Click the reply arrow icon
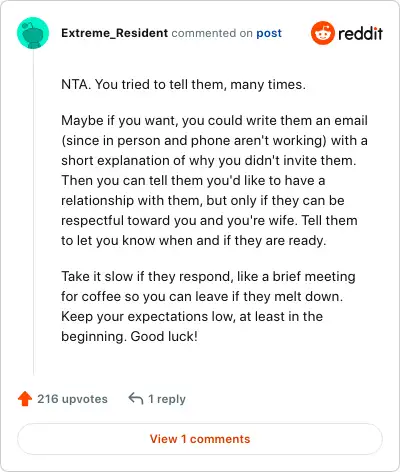The width and height of the screenshot is (400, 472). tap(136, 399)
